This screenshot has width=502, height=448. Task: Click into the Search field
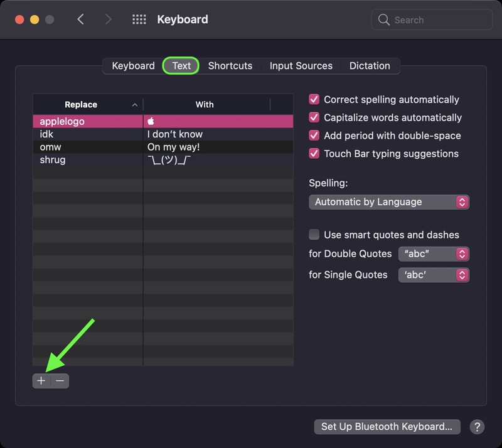pos(439,20)
